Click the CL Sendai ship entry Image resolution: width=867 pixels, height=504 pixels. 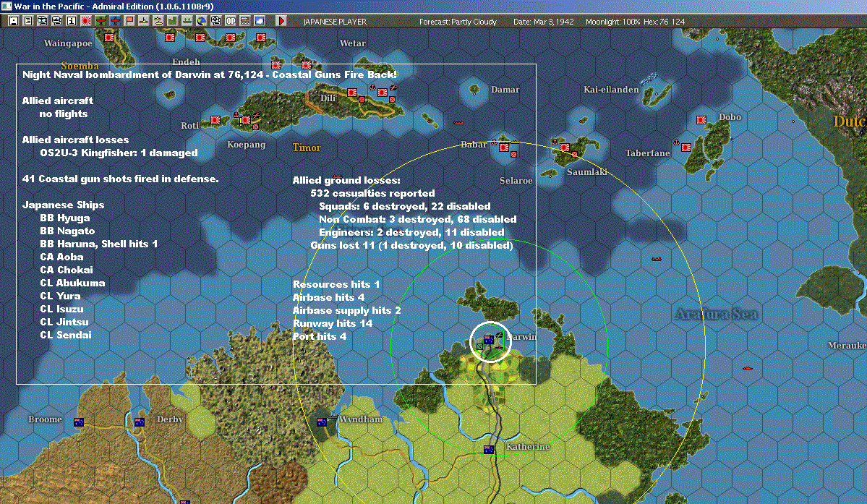pyautogui.click(x=66, y=335)
